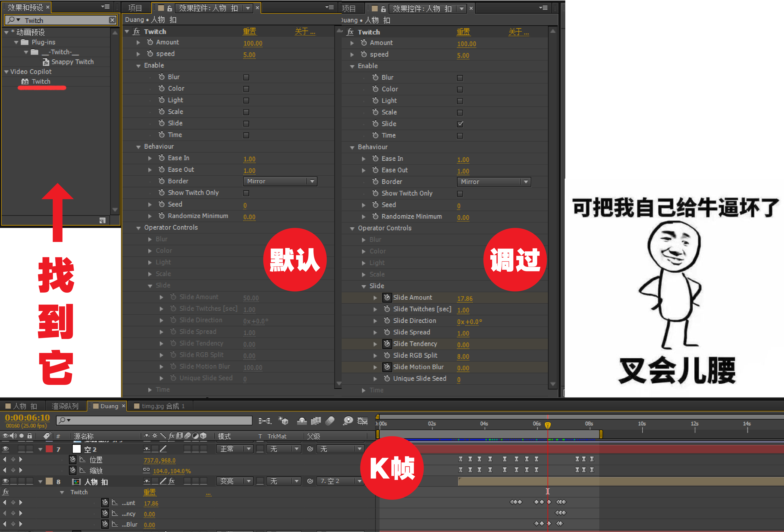
Task: Click speed stopwatch in the adjusted (调过) effect panel
Action: point(364,54)
